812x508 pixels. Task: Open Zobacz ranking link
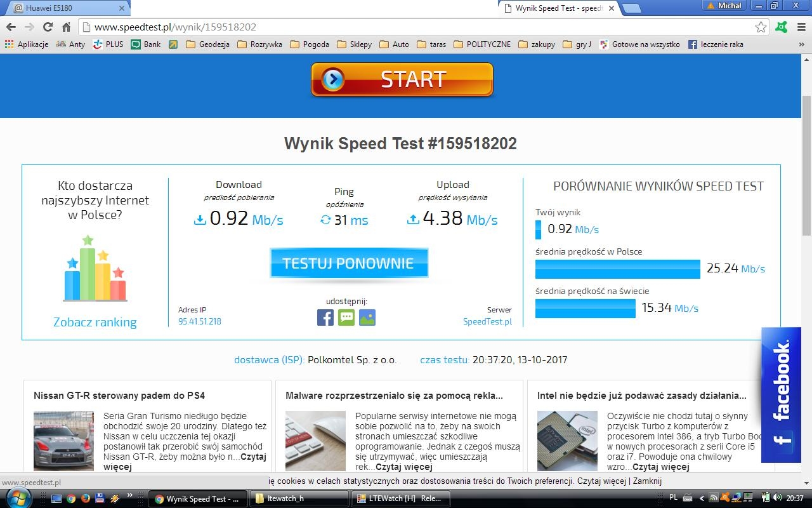[x=95, y=322]
